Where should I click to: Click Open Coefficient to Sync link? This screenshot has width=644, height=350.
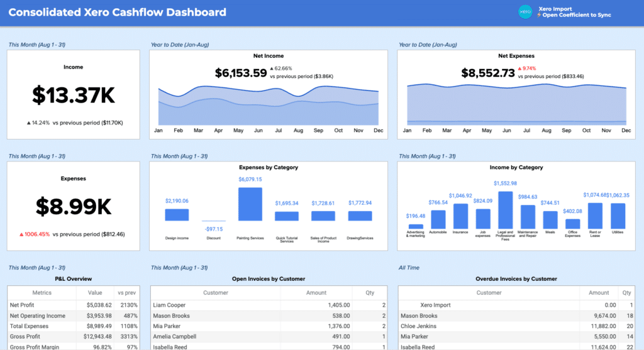coord(574,15)
